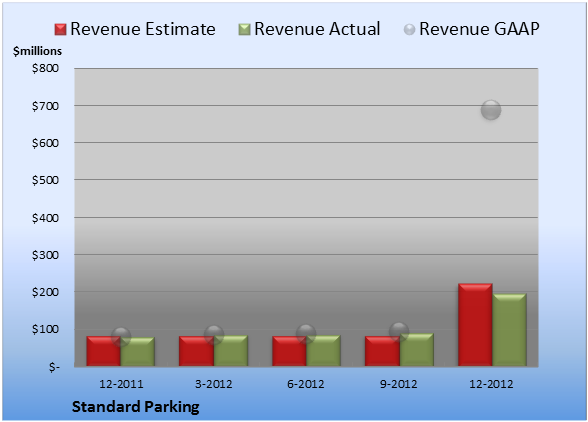Select the green actual bar for 6-2012
588x422 pixels.
[x=323, y=351]
